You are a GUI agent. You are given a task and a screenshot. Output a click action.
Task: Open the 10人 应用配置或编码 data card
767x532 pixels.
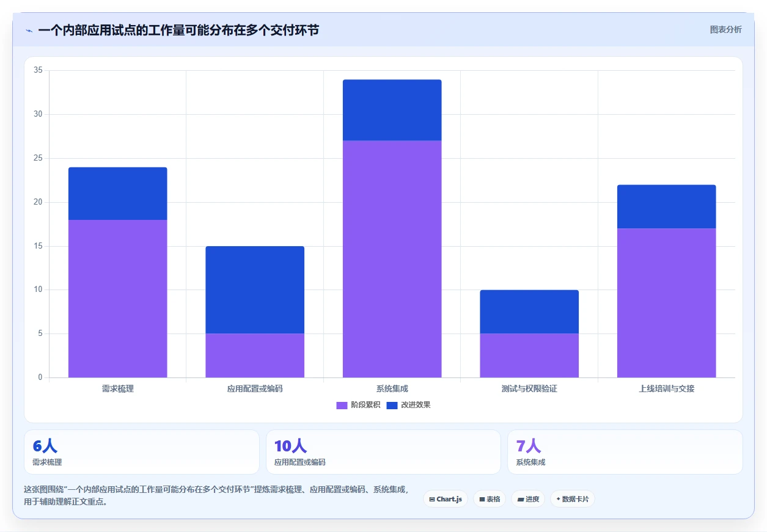(x=383, y=452)
